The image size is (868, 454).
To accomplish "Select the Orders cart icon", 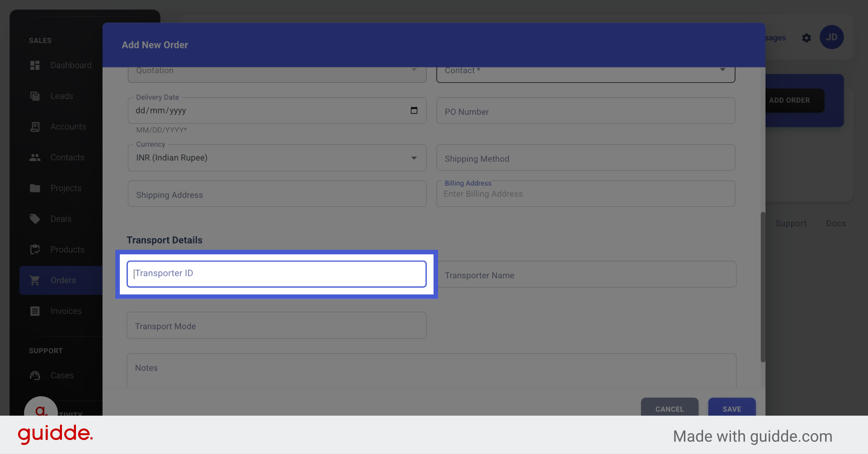I will [x=35, y=280].
